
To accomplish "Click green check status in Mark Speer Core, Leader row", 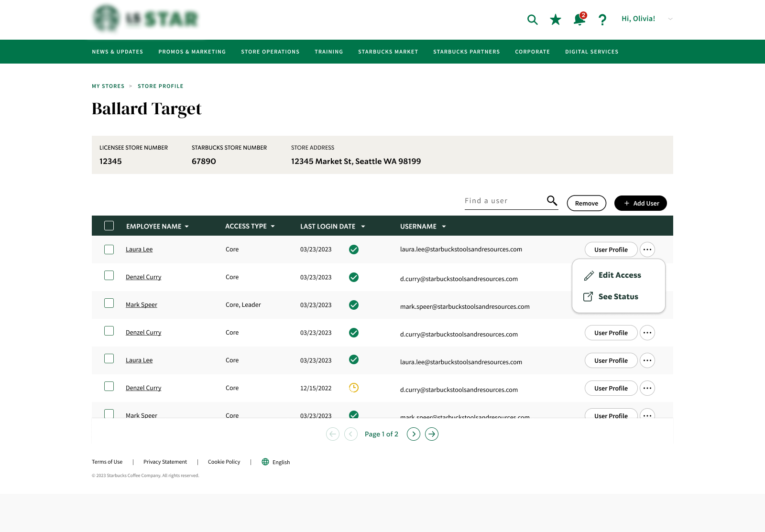I will 354,305.
